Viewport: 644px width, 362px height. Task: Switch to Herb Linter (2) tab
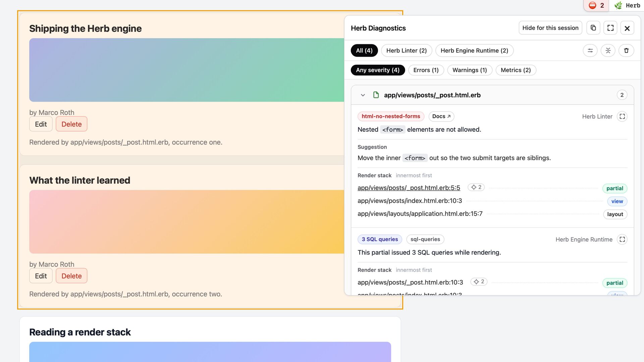tap(406, 51)
